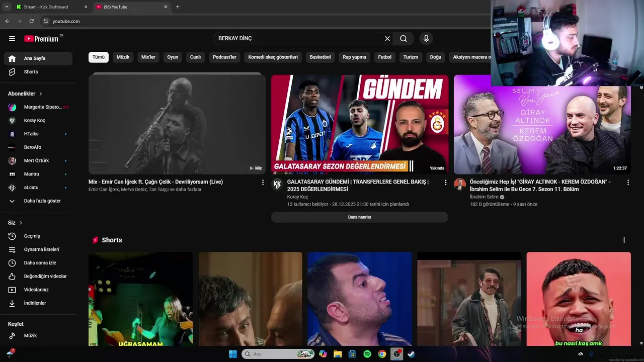Click Koray Koç channel avatar under video
Viewport: 644px width, 362px height.
(x=277, y=184)
